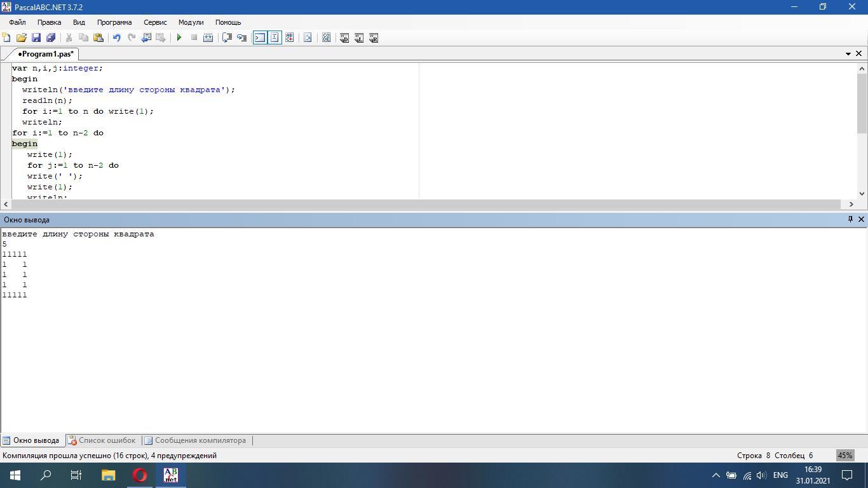This screenshot has width=868, height=488.
Task: Click the CODE templates toolbar icon
Action: (x=326, y=37)
